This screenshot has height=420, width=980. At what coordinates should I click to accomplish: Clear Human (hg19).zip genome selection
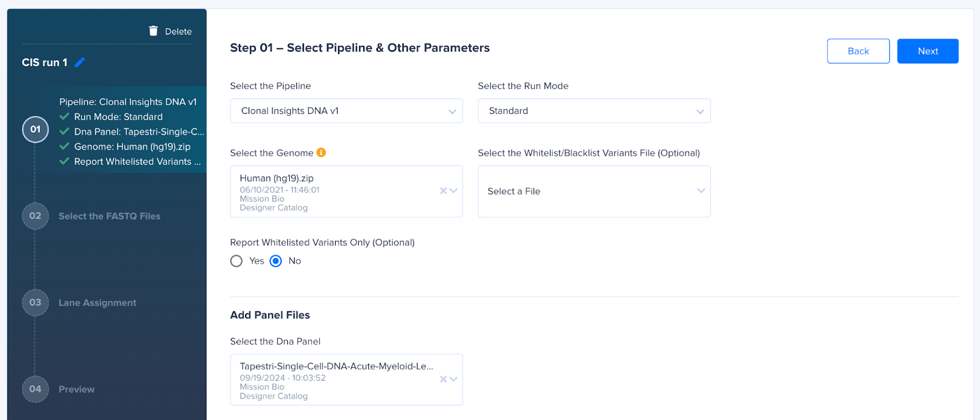point(443,191)
